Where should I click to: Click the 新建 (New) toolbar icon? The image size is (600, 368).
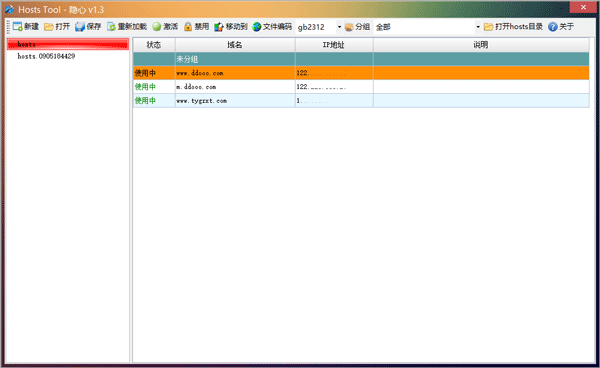pos(18,26)
